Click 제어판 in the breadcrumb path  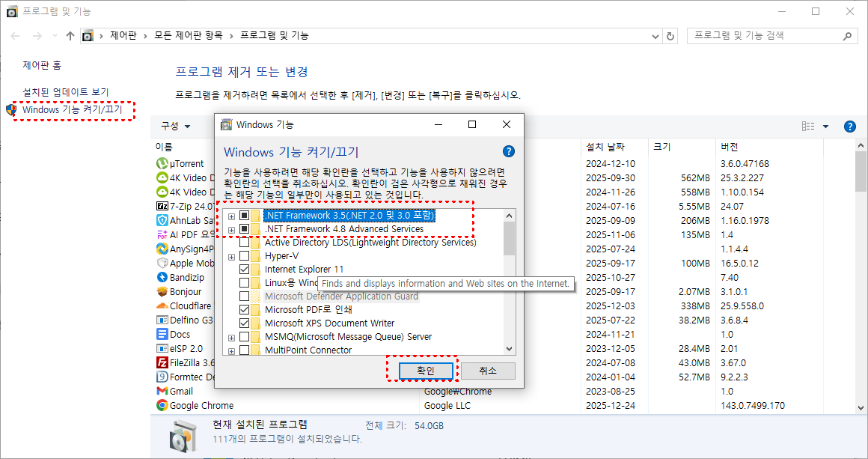tap(123, 35)
